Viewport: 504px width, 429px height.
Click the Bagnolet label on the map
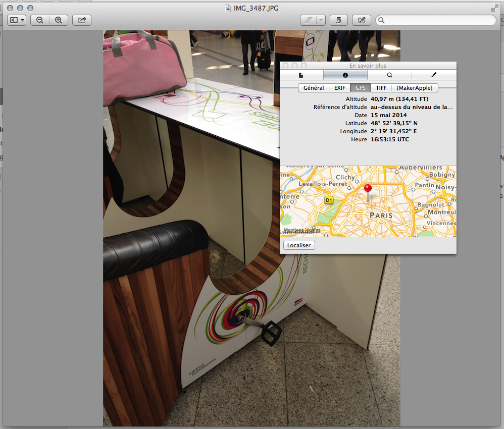click(x=431, y=205)
